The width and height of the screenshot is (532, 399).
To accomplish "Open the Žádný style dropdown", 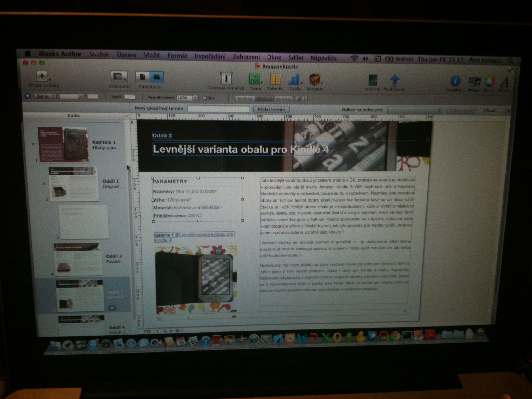I will point(46,96).
